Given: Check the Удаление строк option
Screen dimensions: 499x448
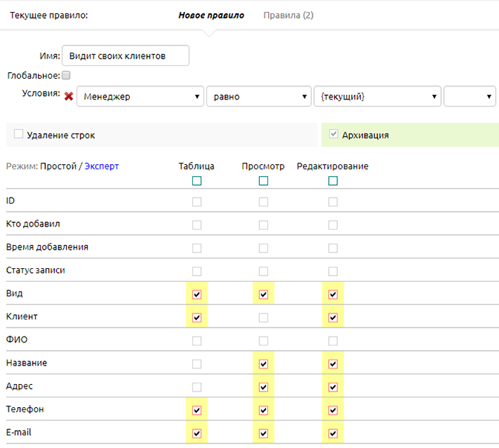Looking at the screenshot, I should pos(19,134).
